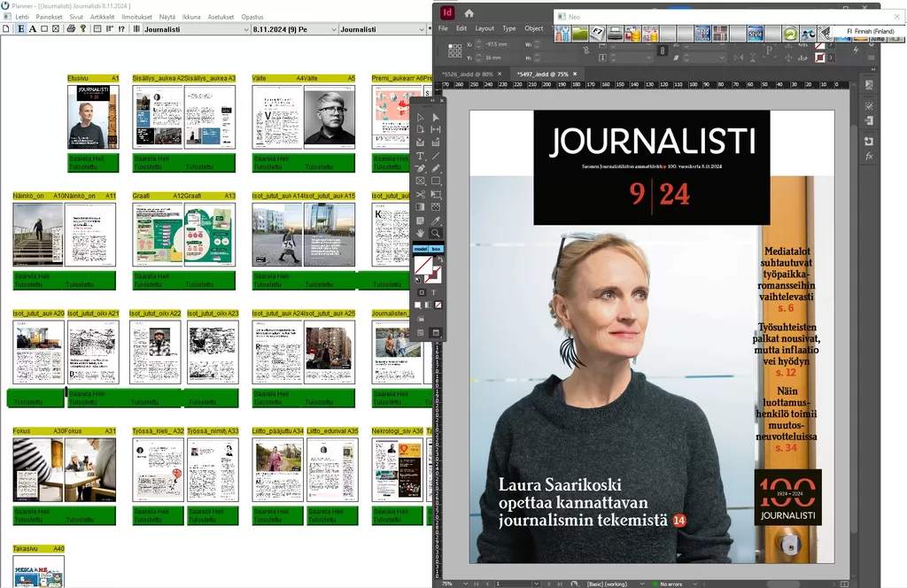This screenshot has width=907, height=588.
Task: Select the Rectangle tool in InDesign toolbox
Action: [436, 181]
